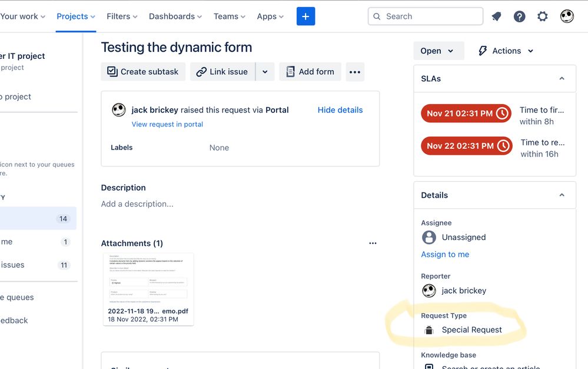Open the more actions ellipsis next to Add form
The height and width of the screenshot is (369, 588).
[x=355, y=72]
